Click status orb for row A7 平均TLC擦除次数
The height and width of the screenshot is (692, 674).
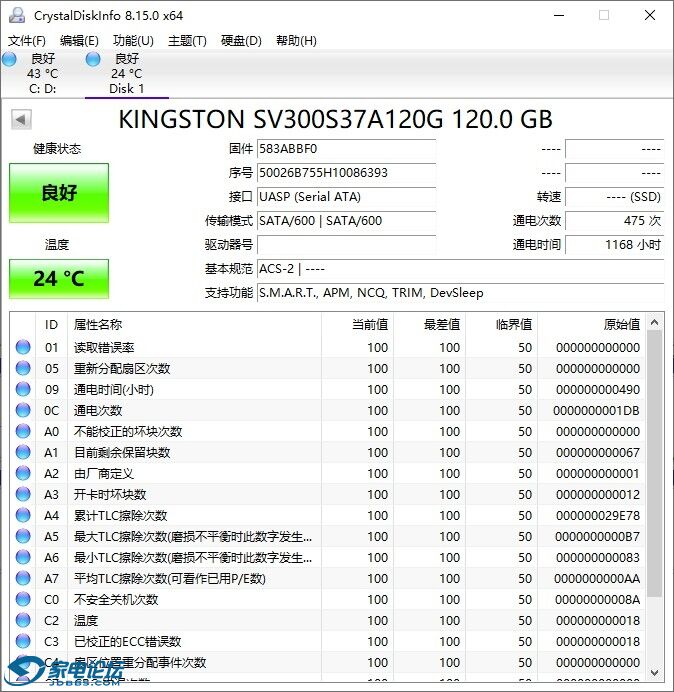23,578
